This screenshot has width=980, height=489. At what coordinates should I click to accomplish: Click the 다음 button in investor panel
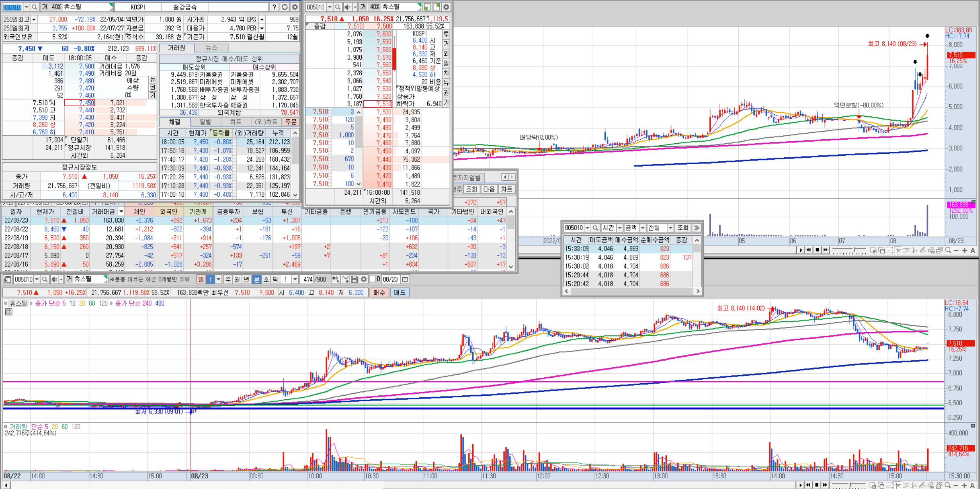(x=489, y=189)
